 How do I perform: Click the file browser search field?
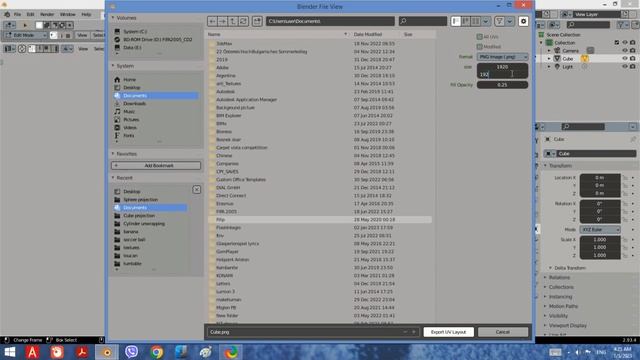(x=422, y=21)
